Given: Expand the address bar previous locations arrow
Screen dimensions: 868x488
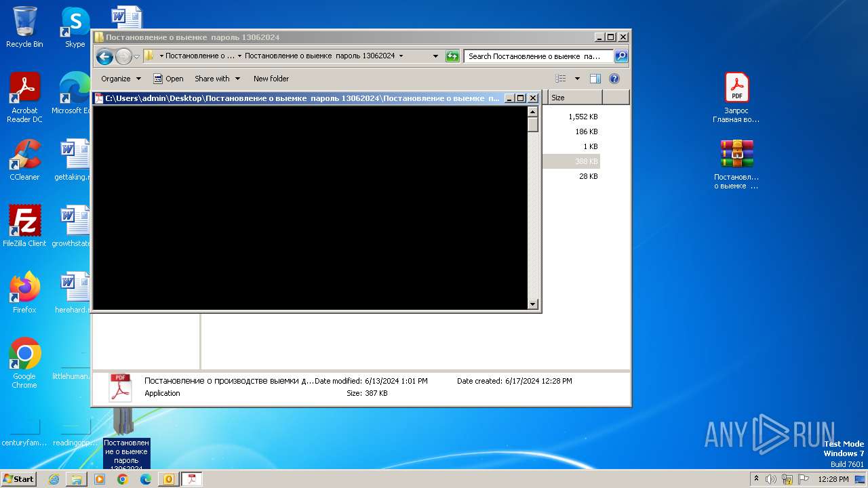Looking at the screenshot, I should click(435, 56).
